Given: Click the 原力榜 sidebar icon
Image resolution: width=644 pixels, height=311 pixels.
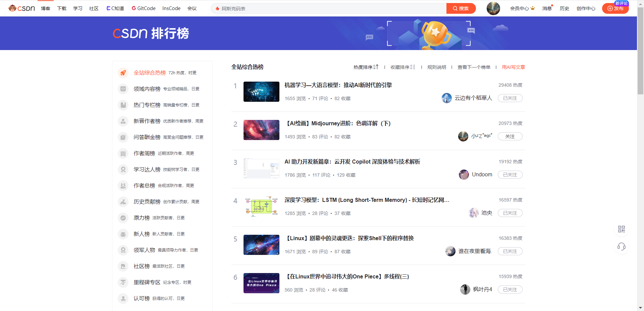Looking at the screenshot, I should click(x=123, y=218).
